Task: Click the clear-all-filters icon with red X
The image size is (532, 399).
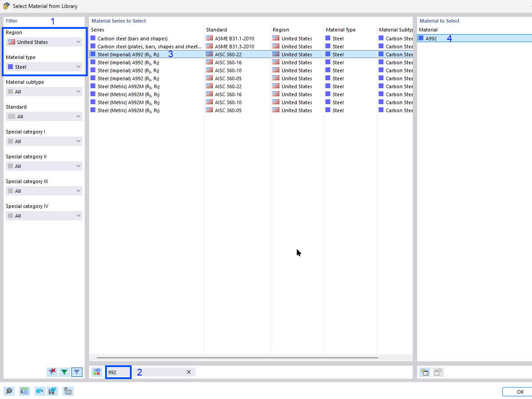Action: (x=52, y=372)
